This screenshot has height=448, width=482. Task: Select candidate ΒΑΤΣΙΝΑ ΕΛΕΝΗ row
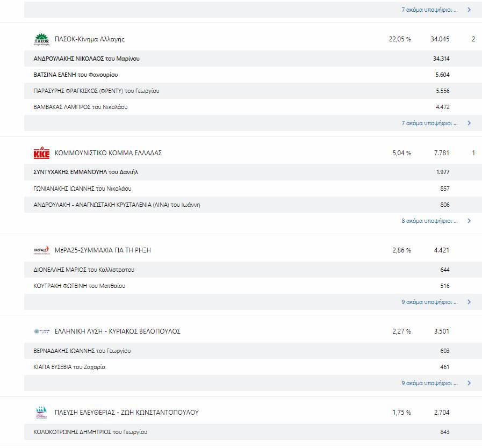pyautogui.click(x=253, y=75)
